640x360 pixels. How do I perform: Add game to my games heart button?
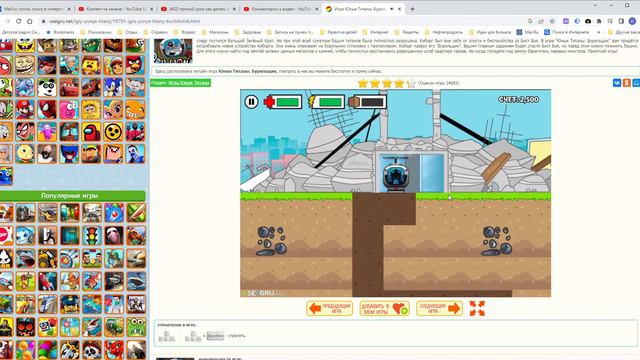(384, 309)
